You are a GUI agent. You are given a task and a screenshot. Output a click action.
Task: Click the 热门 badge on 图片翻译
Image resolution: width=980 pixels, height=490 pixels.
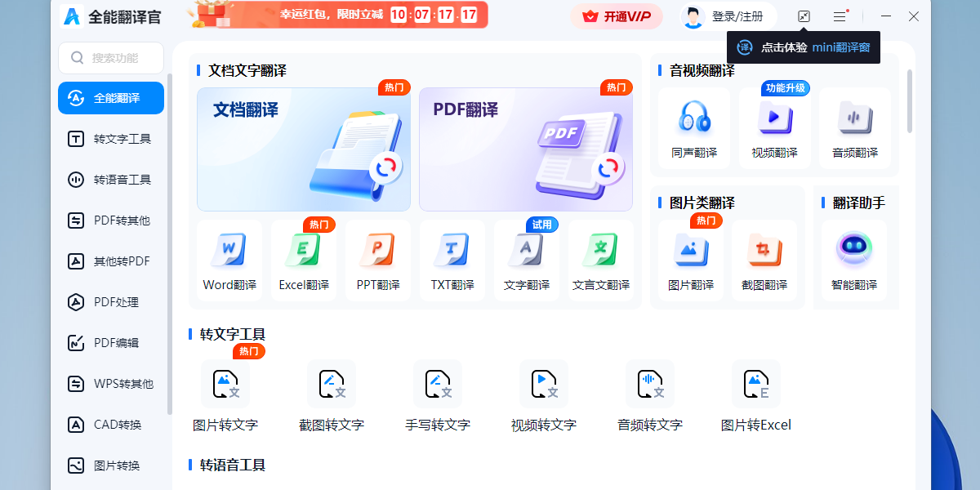[x=706, y=220]
